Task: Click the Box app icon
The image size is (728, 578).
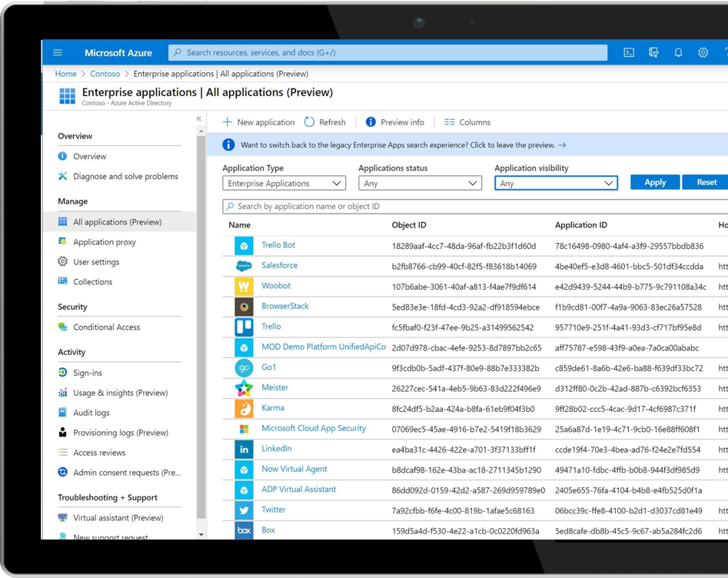Action: click(244, 530)
